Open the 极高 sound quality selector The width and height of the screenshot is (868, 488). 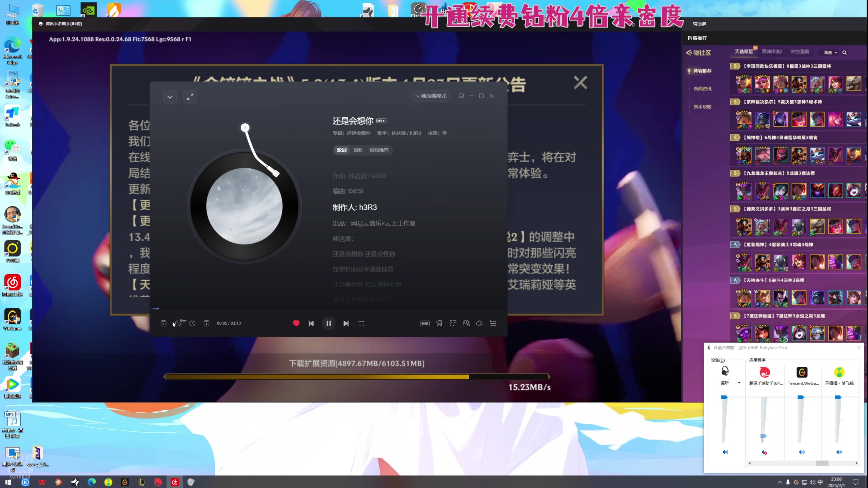425,323
